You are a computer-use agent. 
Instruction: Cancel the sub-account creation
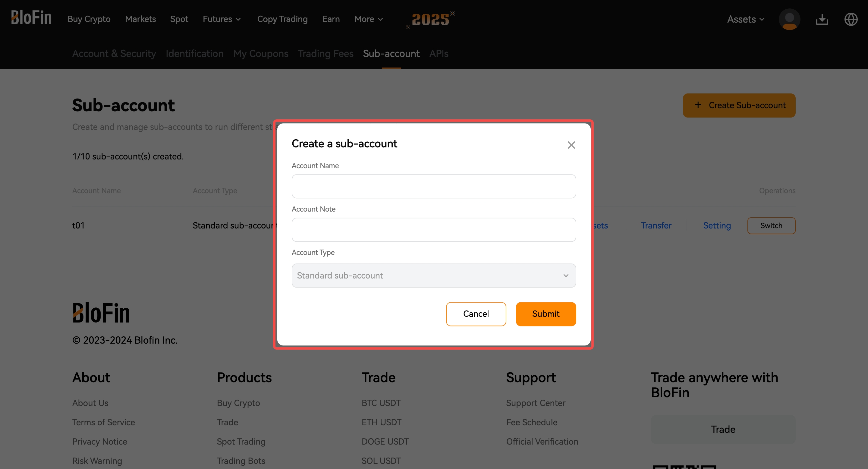(476, 314)
